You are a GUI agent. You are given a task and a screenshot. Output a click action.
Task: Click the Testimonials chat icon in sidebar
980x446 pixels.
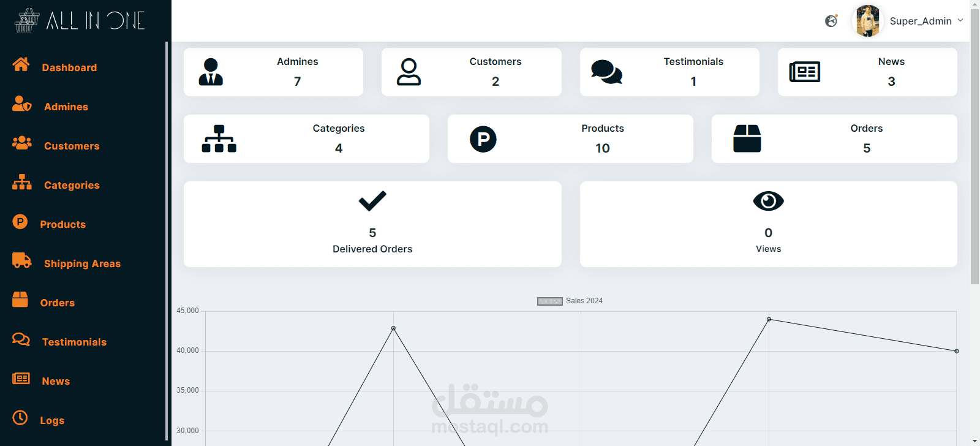(x=21, y=339)
